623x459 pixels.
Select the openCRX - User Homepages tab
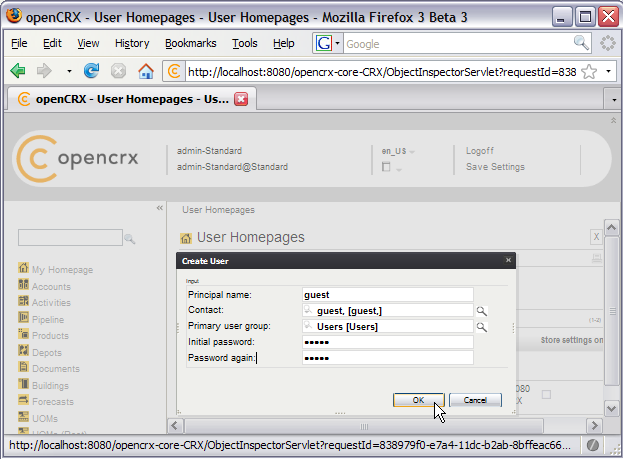pos(132,99)
